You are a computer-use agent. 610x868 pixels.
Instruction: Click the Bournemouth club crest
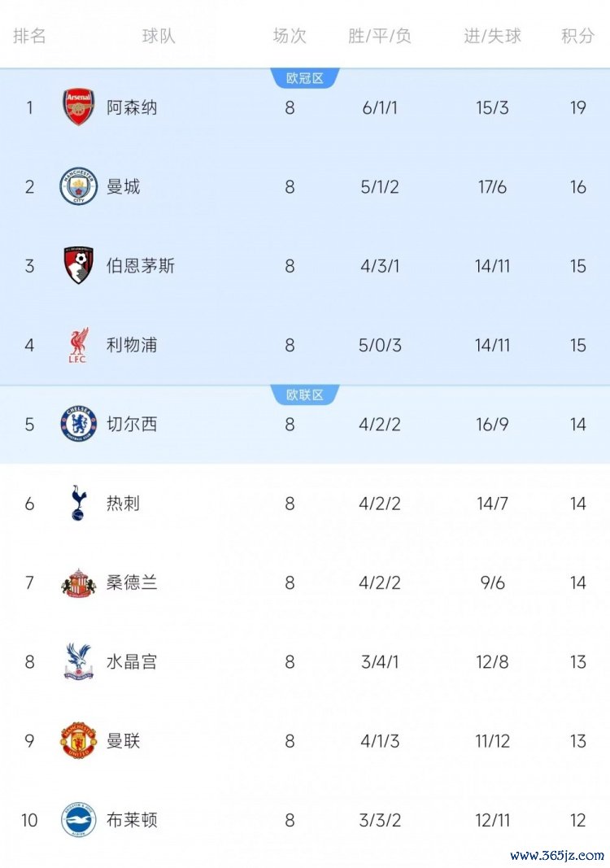pyautogui.click(x=79, y=265)
